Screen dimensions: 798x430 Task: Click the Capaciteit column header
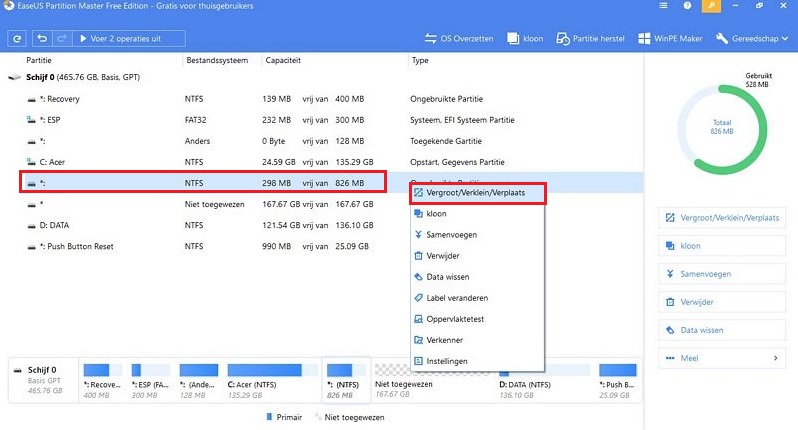(x=283, y=60)
